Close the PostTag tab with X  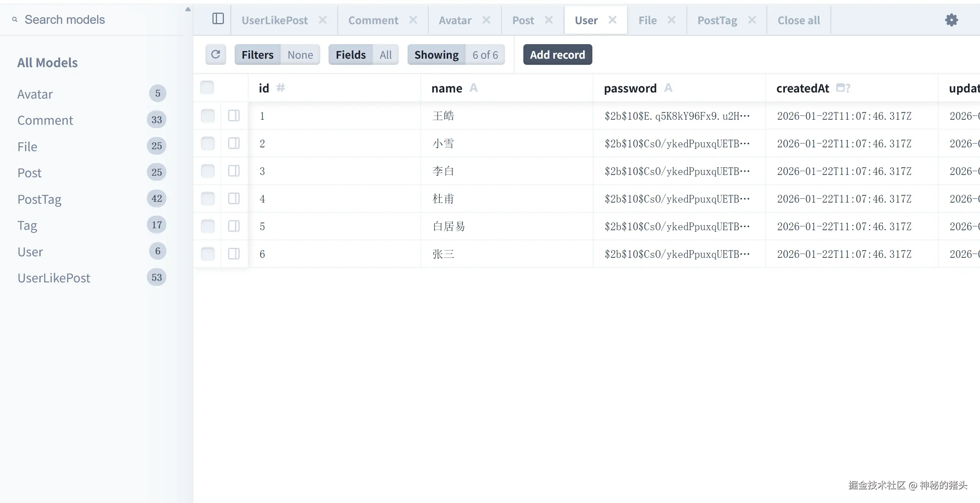tap(752, 20)
